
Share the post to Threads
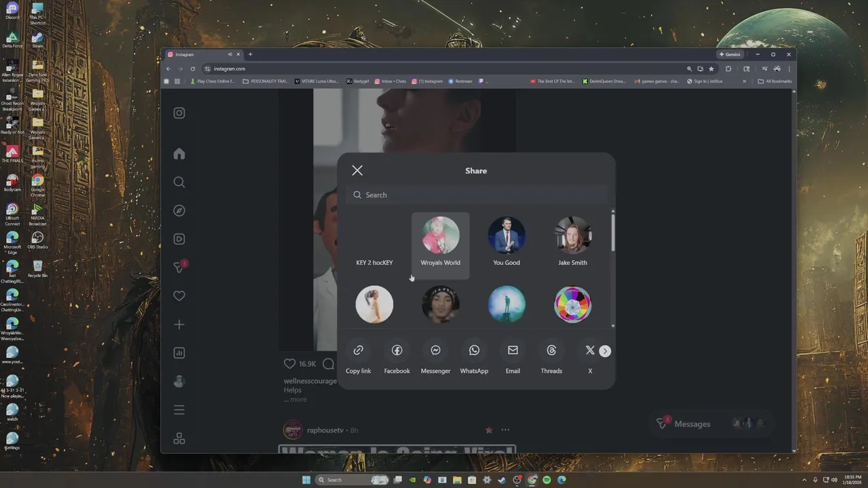click(x=551, y=357)
